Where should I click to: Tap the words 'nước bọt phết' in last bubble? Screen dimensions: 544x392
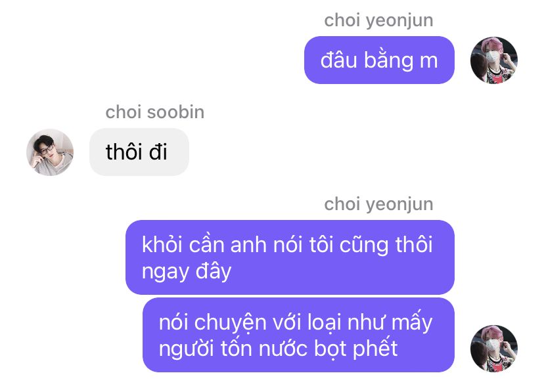(x=329, y=348)
